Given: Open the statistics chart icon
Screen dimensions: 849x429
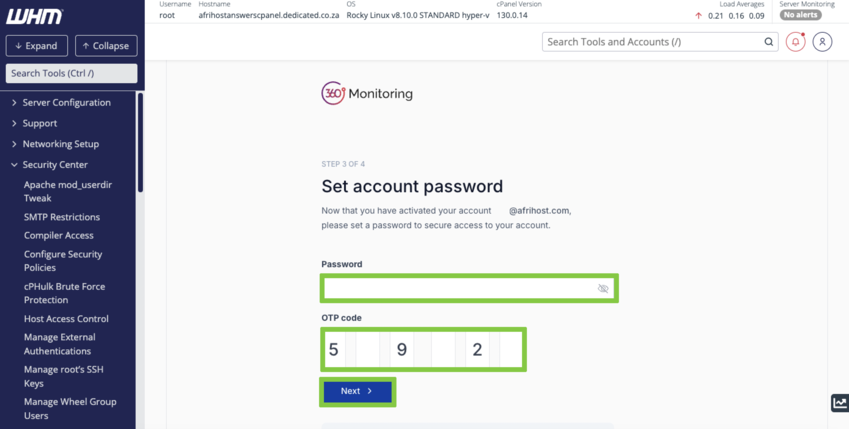Looking at the screenshot, I should pos(839,403).
